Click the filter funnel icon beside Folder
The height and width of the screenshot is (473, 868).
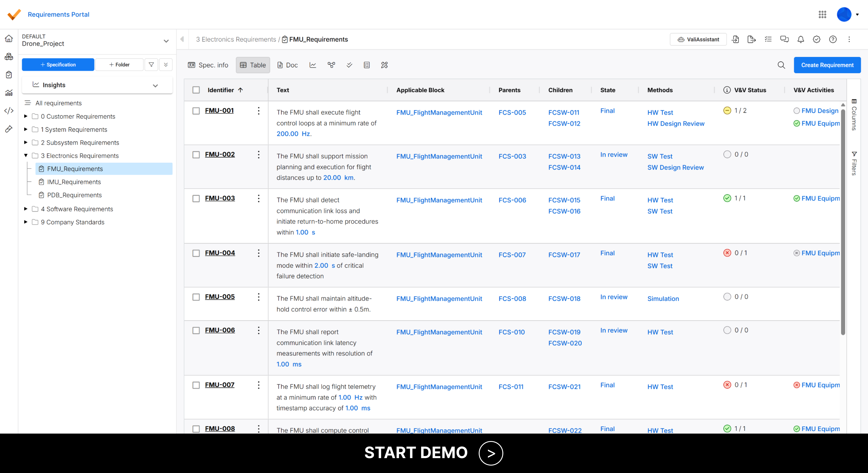click(151, 65)
